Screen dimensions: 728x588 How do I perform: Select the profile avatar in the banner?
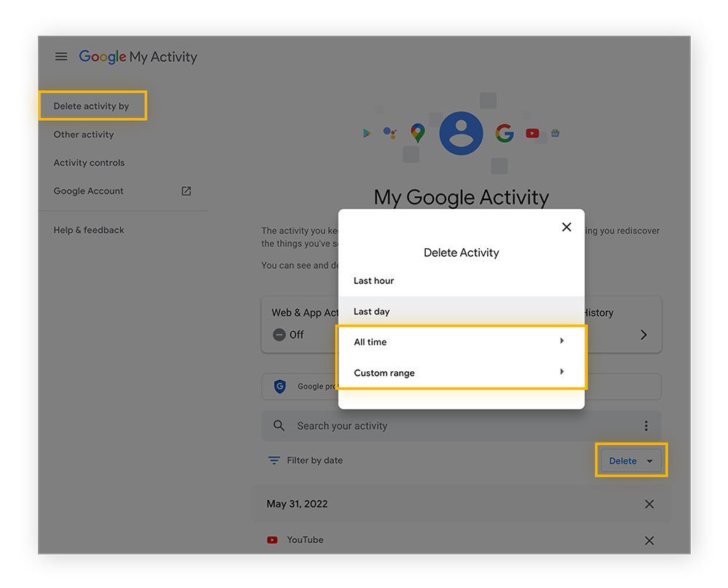(461, 132)
